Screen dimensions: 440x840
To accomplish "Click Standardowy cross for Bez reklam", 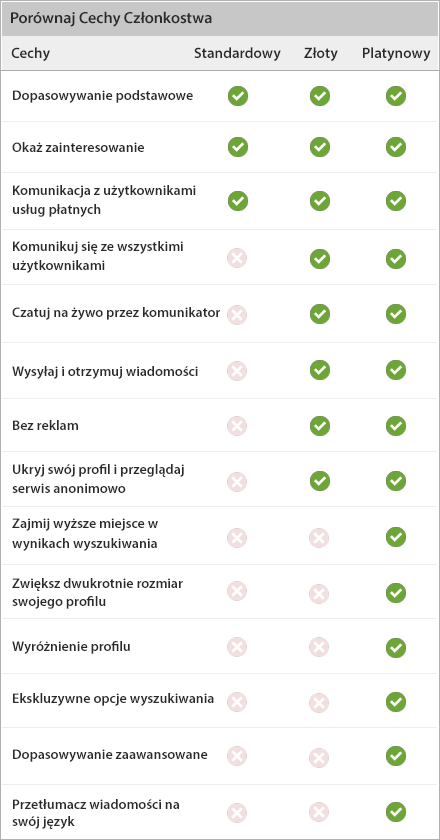I will pos(237,426).
